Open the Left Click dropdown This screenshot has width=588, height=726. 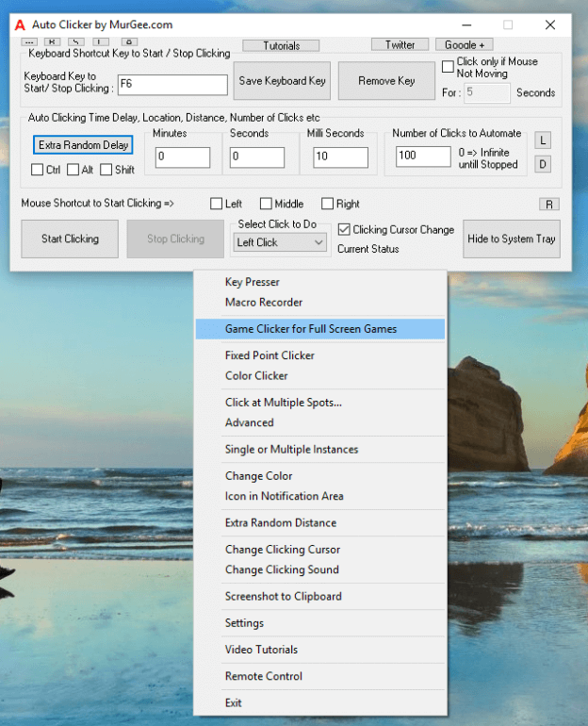pos(280,242)
